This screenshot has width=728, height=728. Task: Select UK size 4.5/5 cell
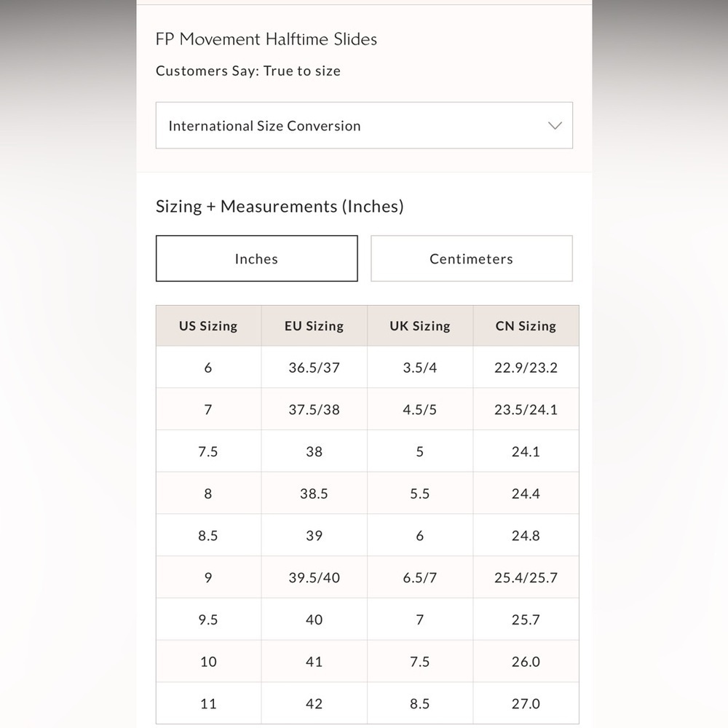tap(420, 410)
